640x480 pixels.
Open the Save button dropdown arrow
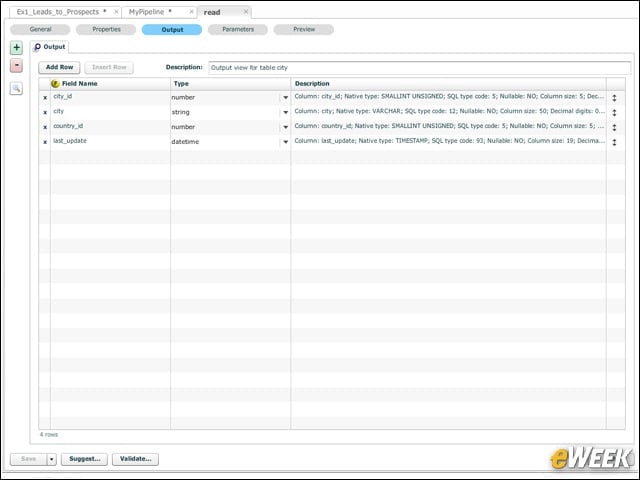pyautogui.click(x=51, y=459)
